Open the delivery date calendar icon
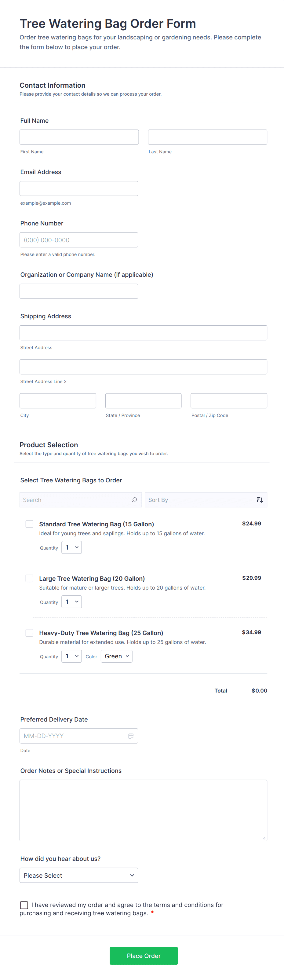 (x=131, y=736)
